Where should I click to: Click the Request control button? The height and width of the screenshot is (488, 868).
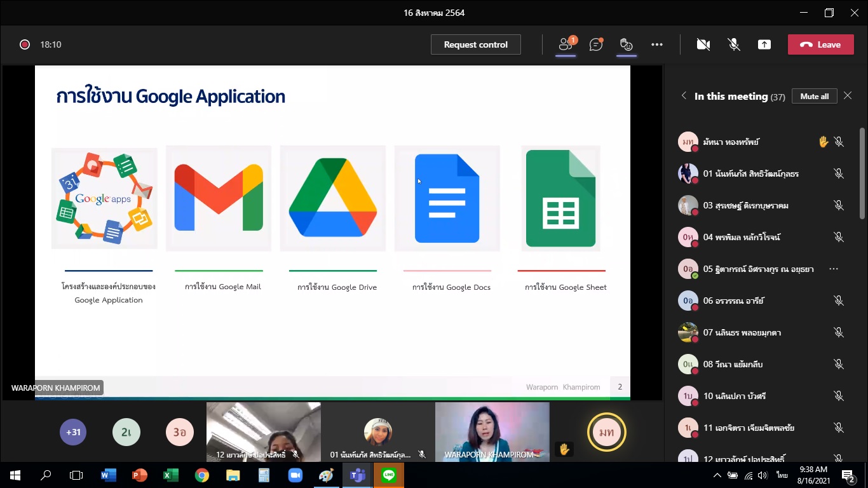[x=475, y=44]
